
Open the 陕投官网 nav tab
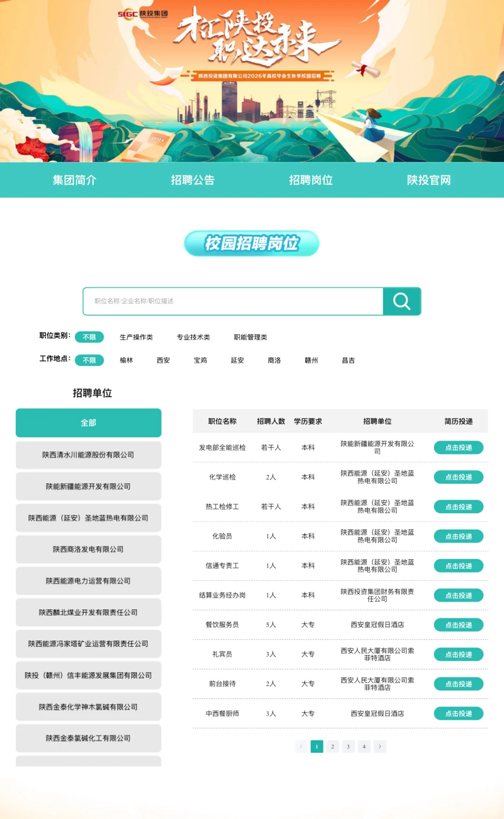pyautogui.click(x=429, y=180)
